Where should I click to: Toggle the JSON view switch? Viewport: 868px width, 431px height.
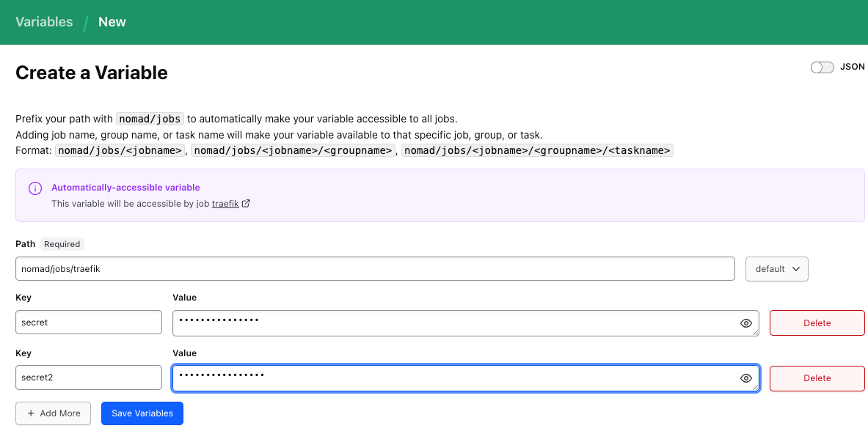pyautogui.click(x=822, y=67)
